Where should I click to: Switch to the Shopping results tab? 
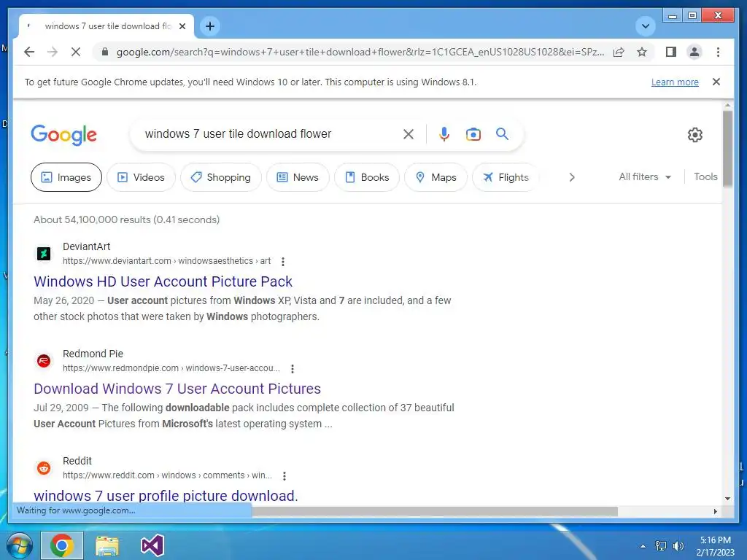click(x=220, y=177)
